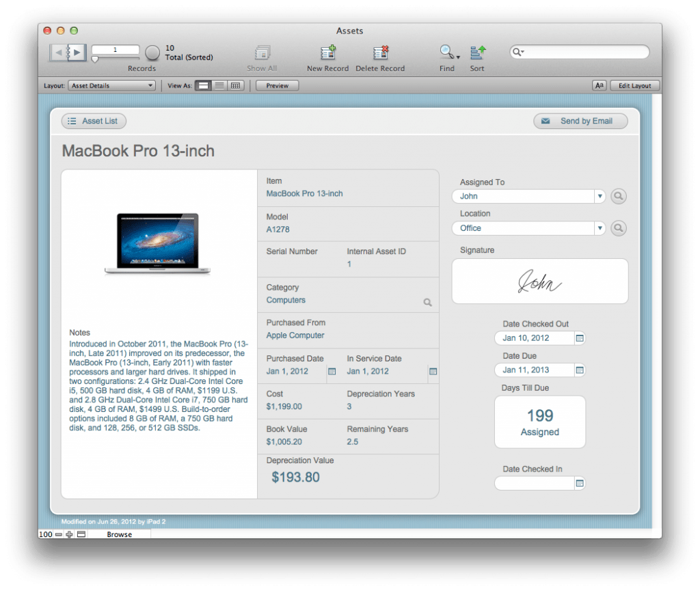Click Purchased From value Apple Computer
This screenshot has height=591, width=700.
pos(295,335)
